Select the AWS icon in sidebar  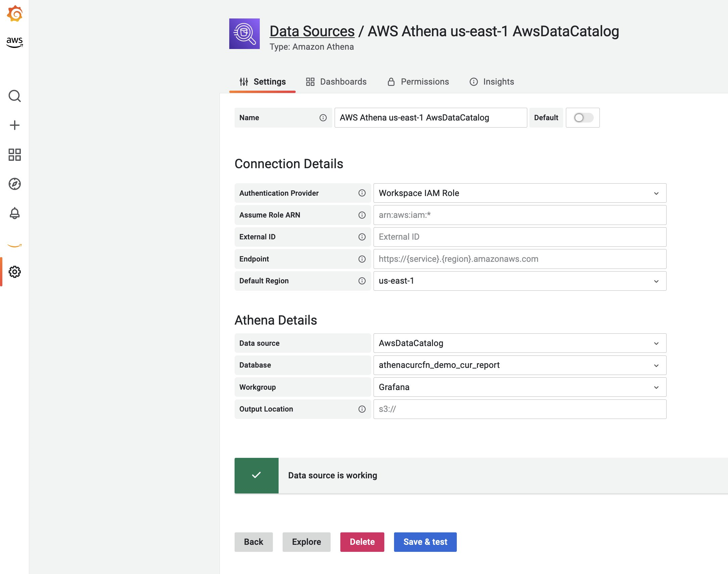coord(14,42)
